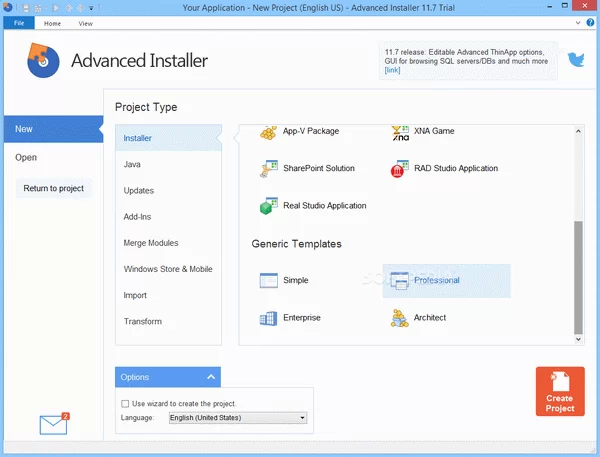The image size is (600, 457).
Task: Switch to the View ribbon tab
Action: (85, 22)
